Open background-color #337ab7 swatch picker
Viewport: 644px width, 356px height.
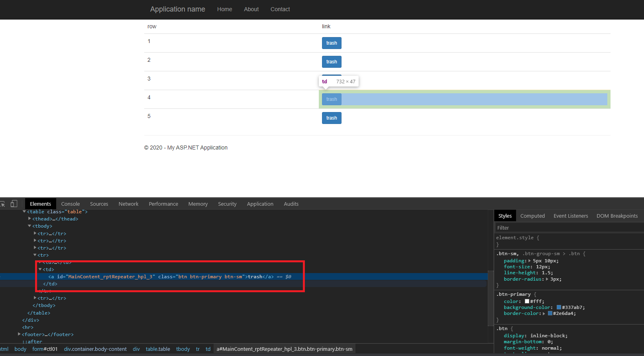tap(559, 307)
